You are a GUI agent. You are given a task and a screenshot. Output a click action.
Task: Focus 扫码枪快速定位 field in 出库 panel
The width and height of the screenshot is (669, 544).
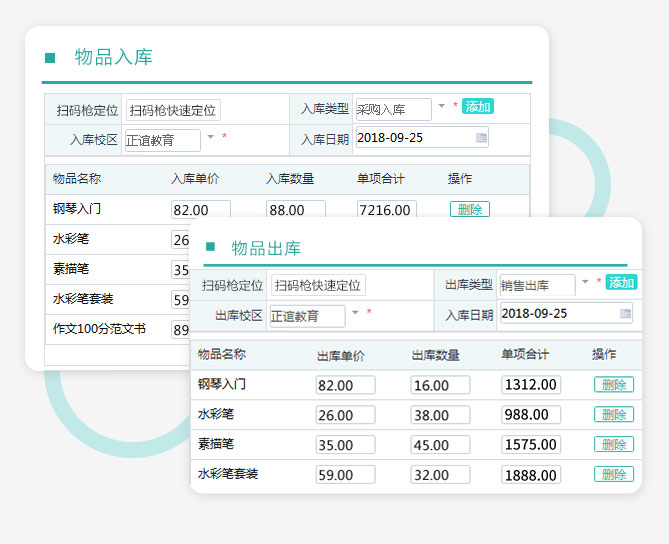[x=318, y=286]
